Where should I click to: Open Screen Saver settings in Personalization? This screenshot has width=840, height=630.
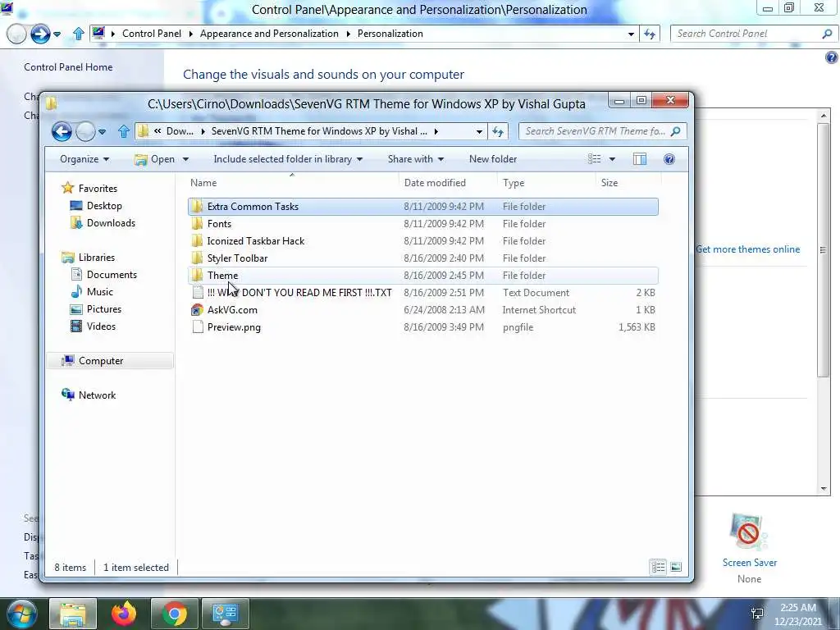tap(750, 548)
